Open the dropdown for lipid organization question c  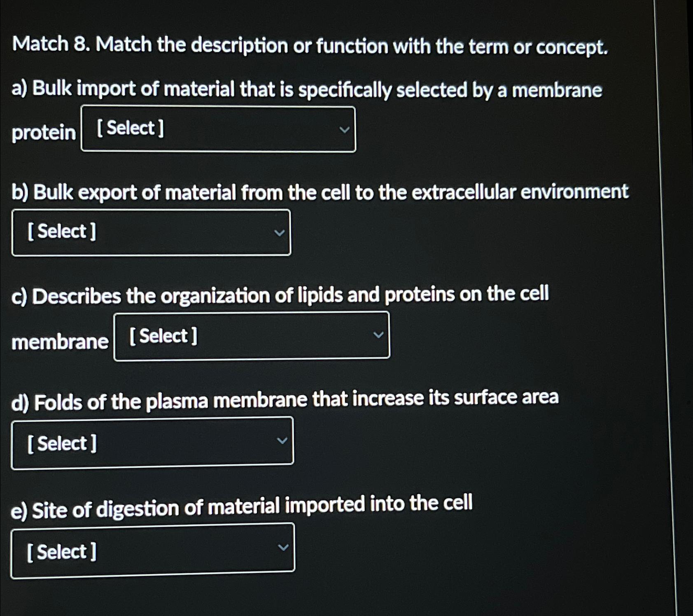[251, 336]
